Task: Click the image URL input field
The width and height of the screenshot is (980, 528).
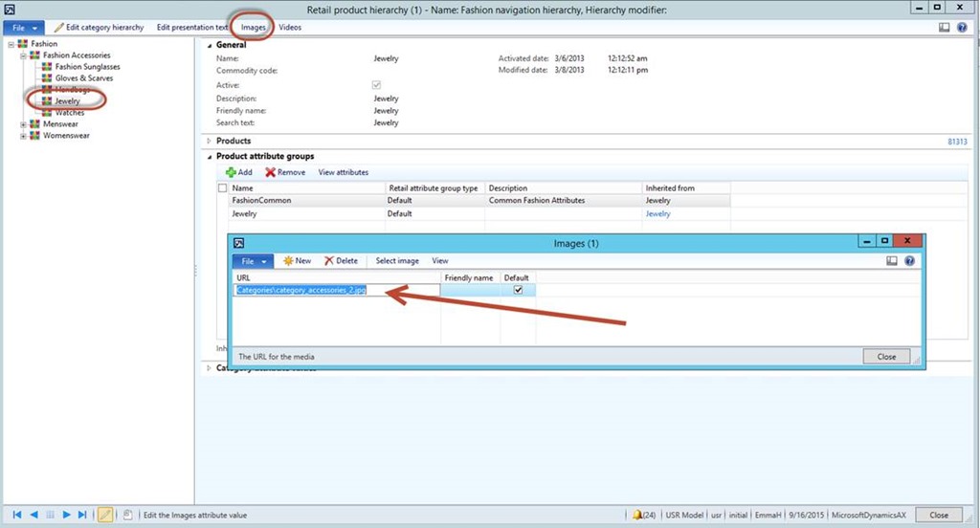Action: pyautogui.click(x=337, y=290)
